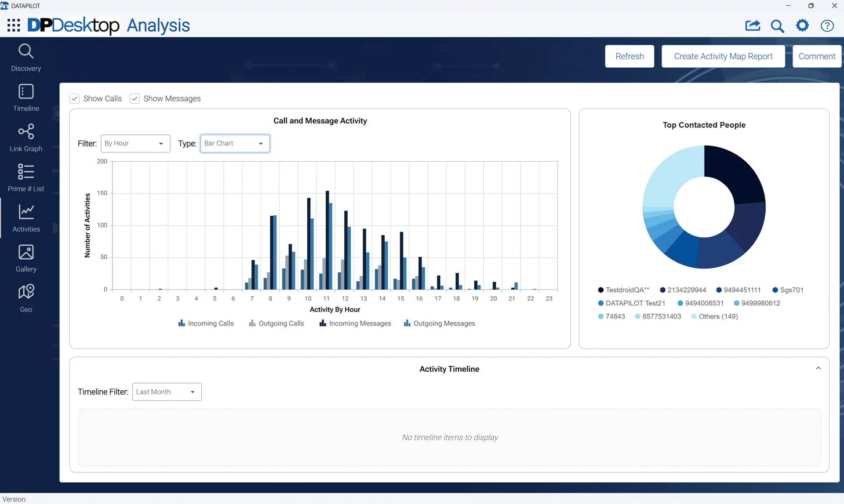The width and height of the screenshot is (844, 504).
Task: Open the Gallery view
Action: [26, 258]
